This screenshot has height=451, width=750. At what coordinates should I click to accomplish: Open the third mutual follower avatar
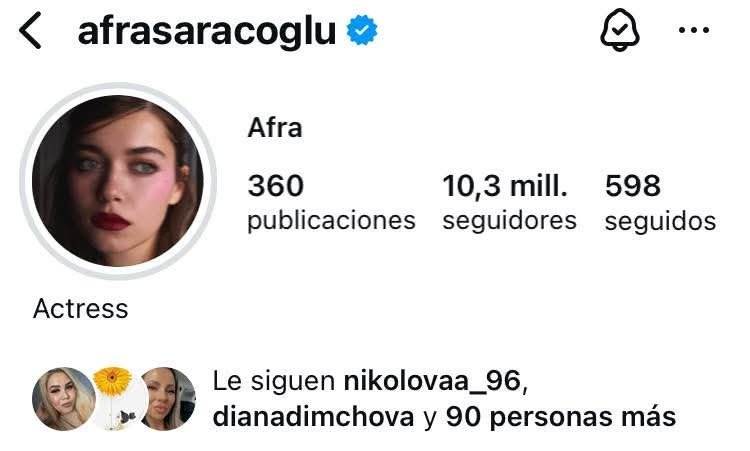click(166, 399)
